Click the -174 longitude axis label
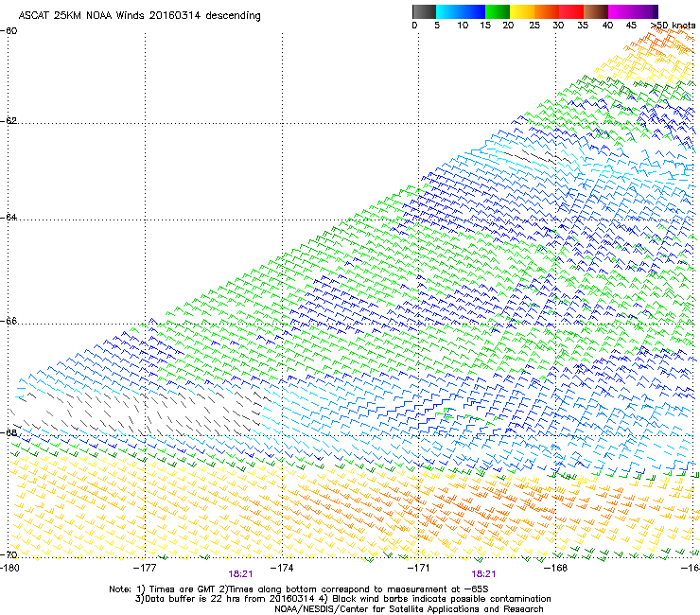 [282, 568]
